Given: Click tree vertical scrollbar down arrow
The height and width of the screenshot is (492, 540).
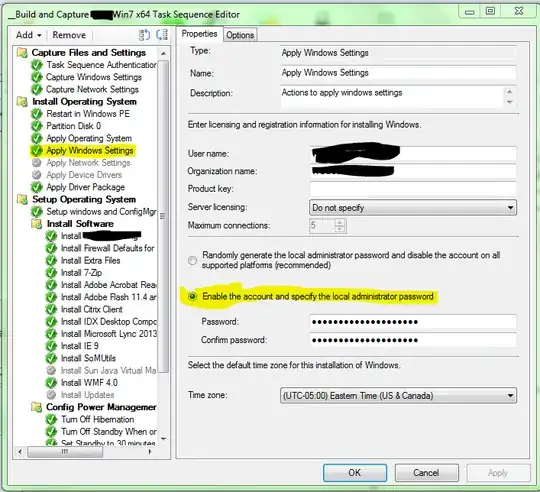Looking at the screenshot, I should [x=164, y=439].
